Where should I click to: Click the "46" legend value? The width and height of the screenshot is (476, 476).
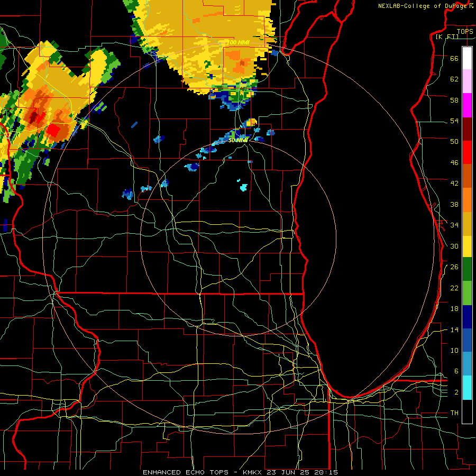pyautogui.click(x=454, y=162)
